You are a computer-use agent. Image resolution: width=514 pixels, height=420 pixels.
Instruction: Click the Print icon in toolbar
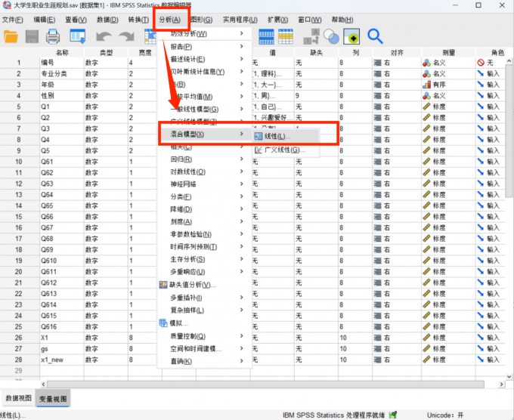coord(53,36)
